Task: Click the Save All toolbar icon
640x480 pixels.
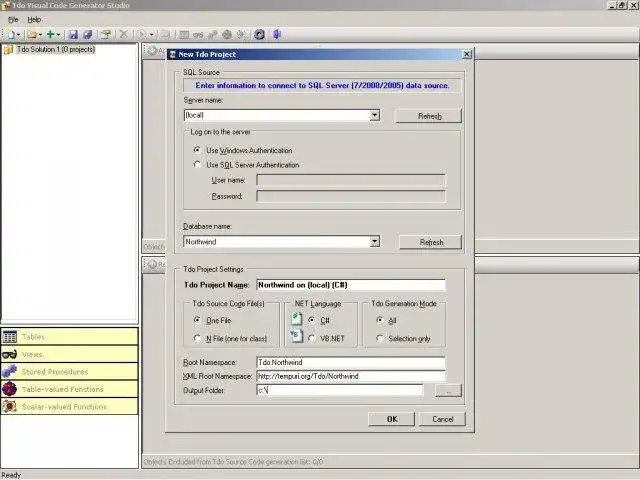Action: (88, 35)
